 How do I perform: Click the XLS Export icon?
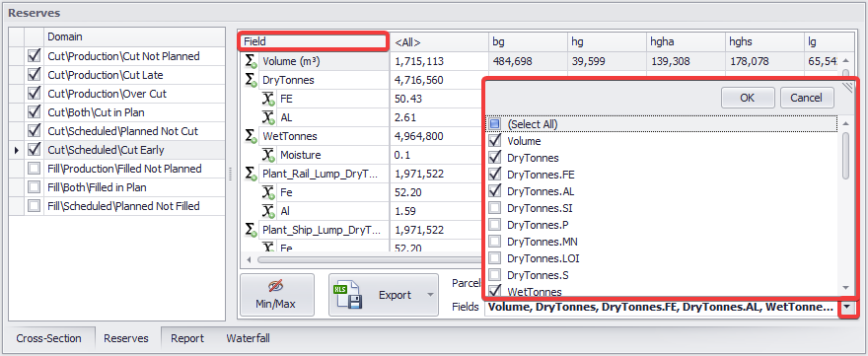(347, 295)
